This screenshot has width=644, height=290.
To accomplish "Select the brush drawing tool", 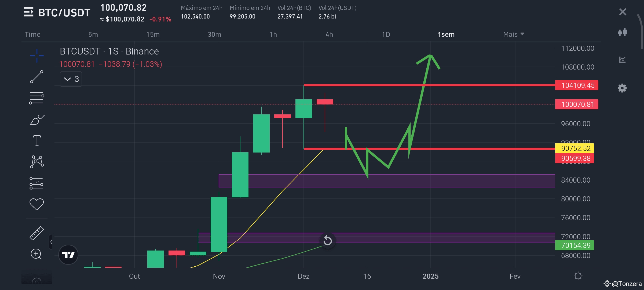I will (37, 120).
